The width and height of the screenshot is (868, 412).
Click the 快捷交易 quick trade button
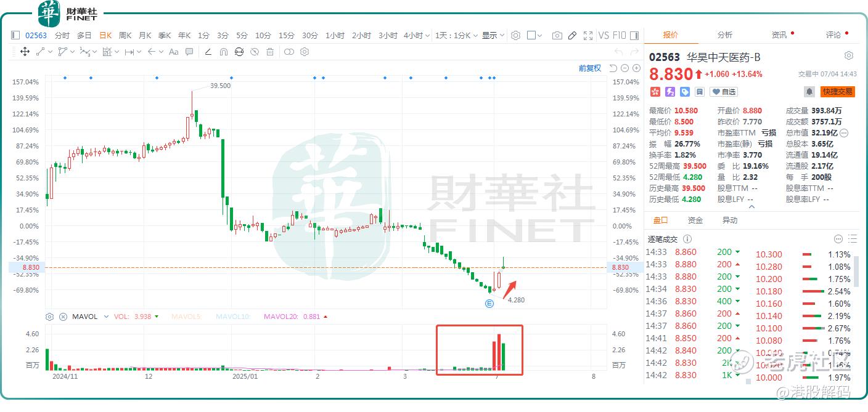[837, 92]
